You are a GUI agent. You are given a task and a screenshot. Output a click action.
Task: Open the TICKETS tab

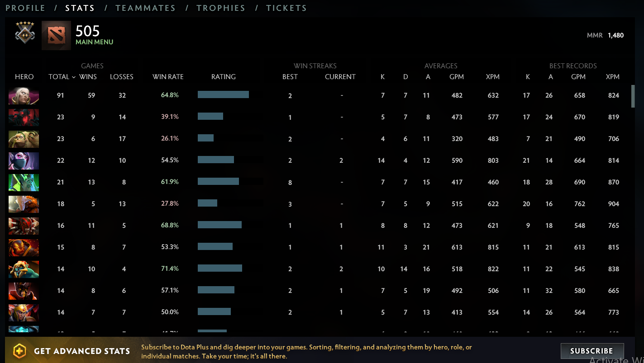click(286, 8)
